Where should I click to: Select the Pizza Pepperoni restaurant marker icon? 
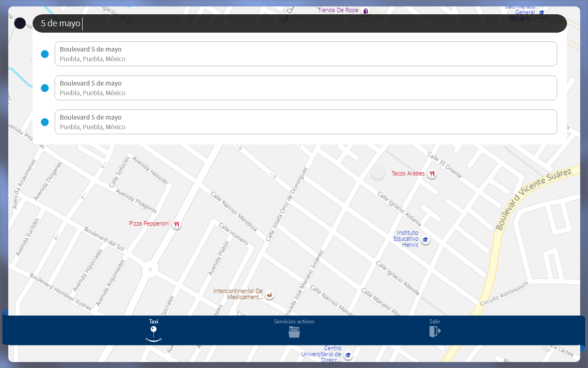pos(176,224)
